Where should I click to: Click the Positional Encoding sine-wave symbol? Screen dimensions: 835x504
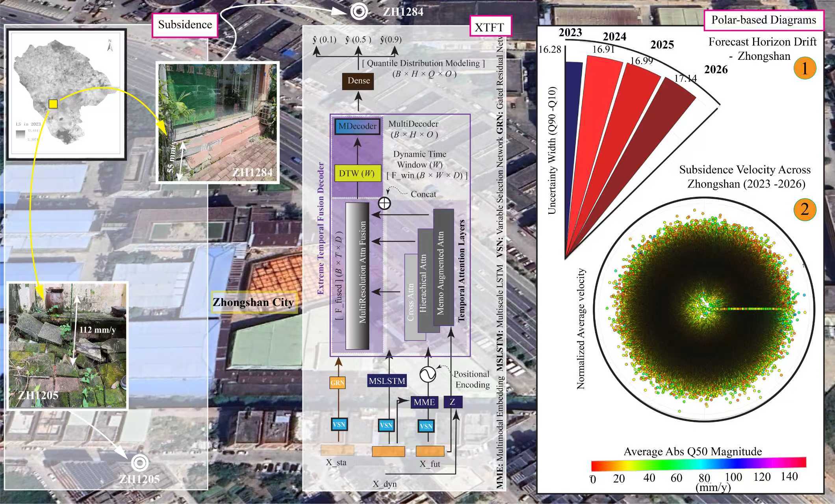tap(428, 374)
